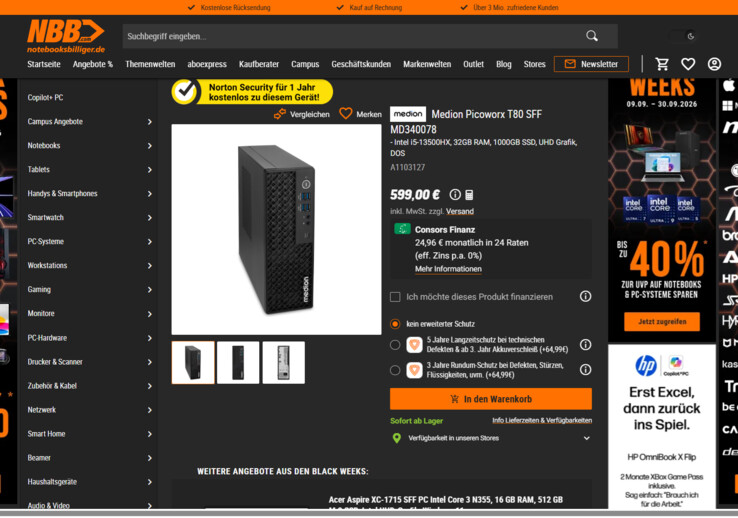This screenshot has width=738, height=518.
Task: Click the Newsletter button
Action: tap(591, 64)
